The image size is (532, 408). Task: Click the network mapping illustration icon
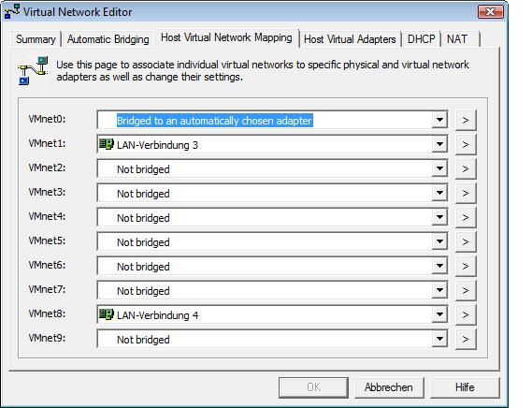coord(33,71)
